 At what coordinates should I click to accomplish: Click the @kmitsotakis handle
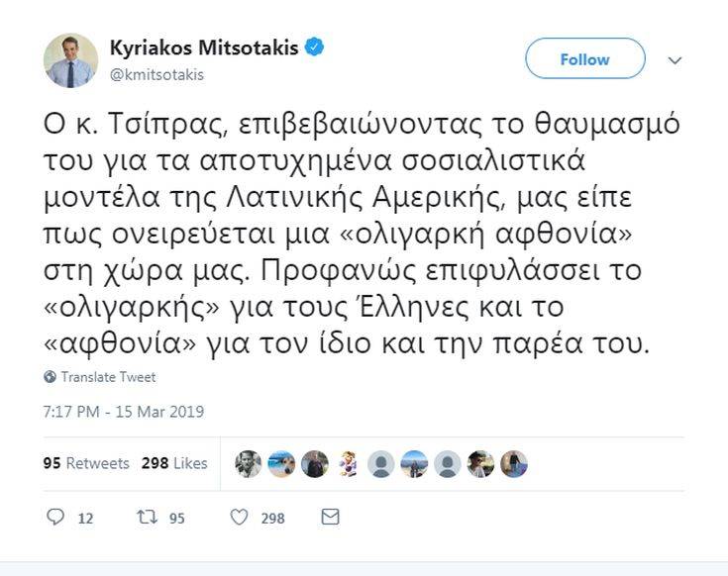coord(156,74)
